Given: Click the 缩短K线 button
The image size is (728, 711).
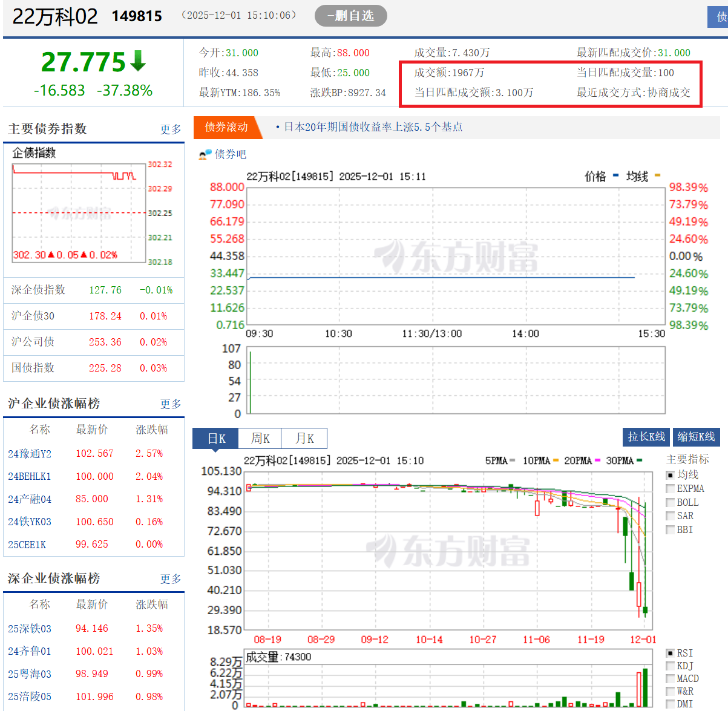Looking at the screenshot, I should [697, 437].
